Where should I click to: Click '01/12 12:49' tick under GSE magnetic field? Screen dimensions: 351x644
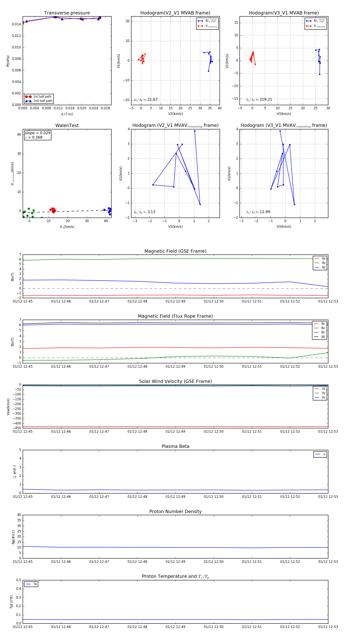pos(175,302)
